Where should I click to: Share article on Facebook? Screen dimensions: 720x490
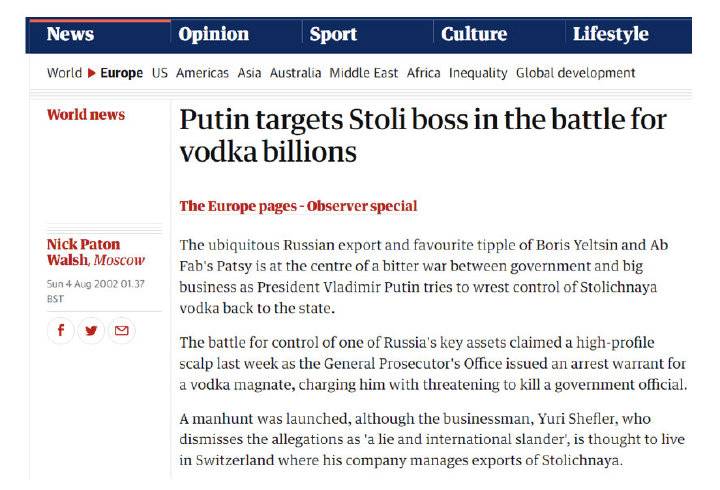(61, 330)
